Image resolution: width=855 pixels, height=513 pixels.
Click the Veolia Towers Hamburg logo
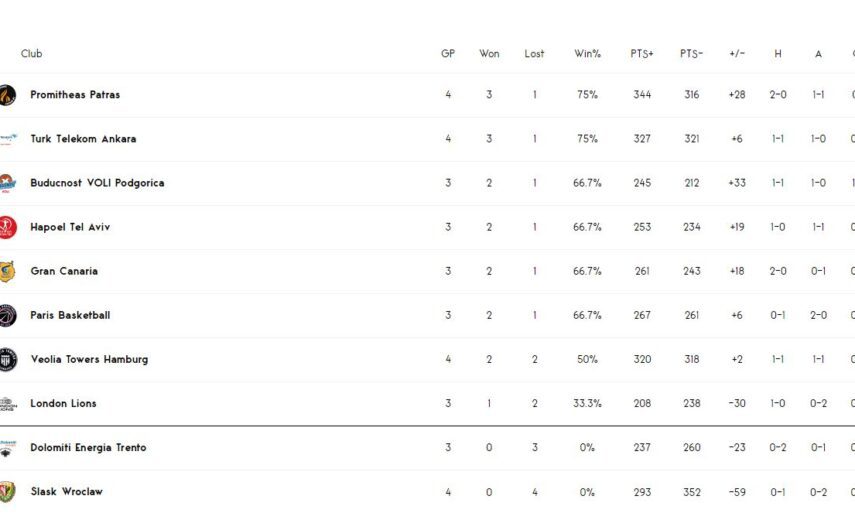7,359
